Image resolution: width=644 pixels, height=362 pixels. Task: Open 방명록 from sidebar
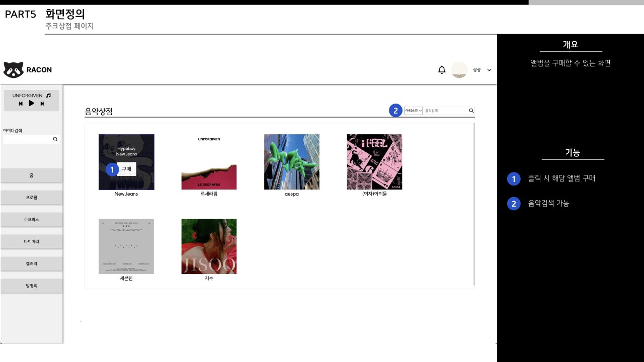tap(32, 286)
